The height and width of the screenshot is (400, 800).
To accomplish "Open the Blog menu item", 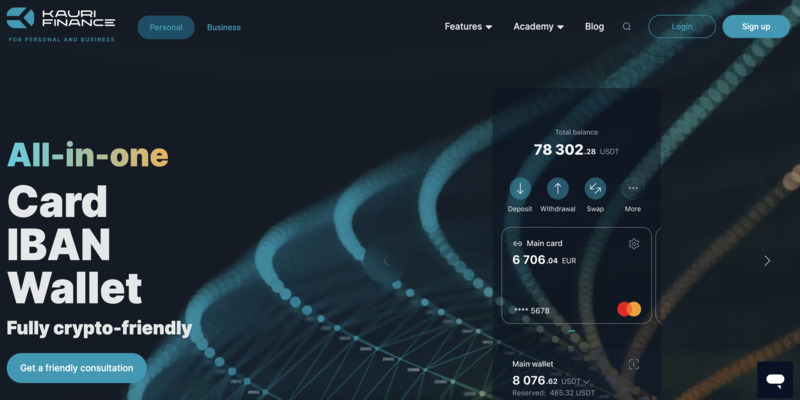I will tap(594, 27).
